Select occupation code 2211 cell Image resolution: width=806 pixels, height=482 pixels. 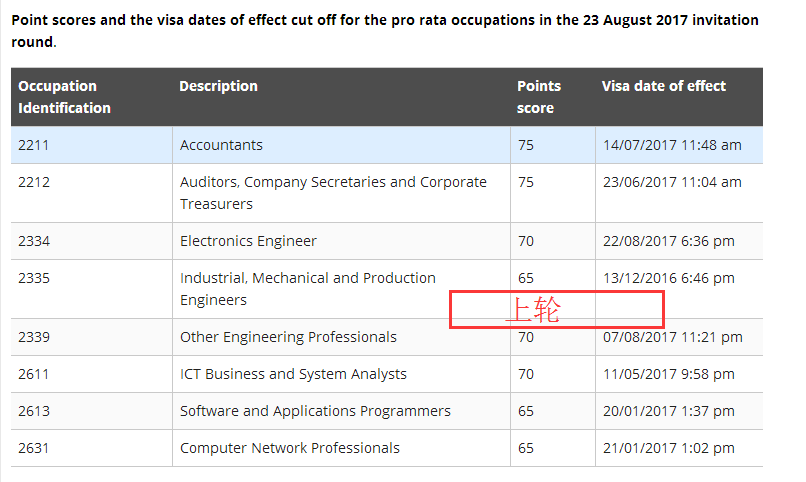coord(34,145)
